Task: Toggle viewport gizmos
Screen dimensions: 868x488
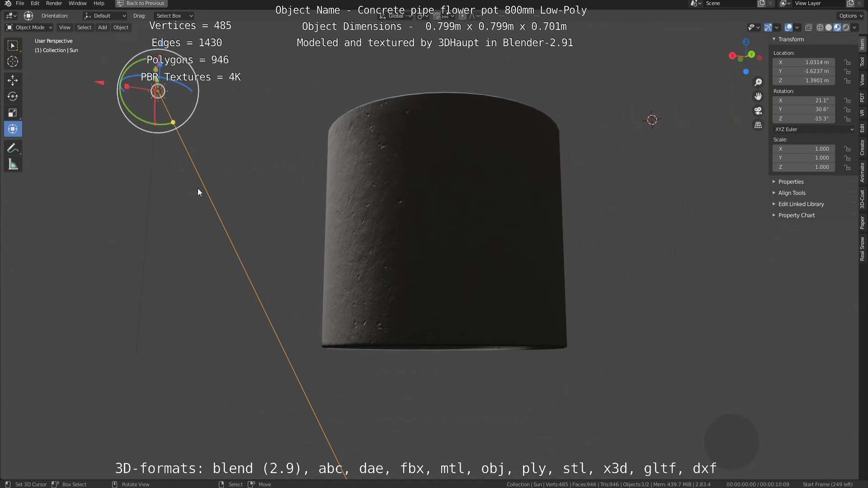Action: coord(768,28)
